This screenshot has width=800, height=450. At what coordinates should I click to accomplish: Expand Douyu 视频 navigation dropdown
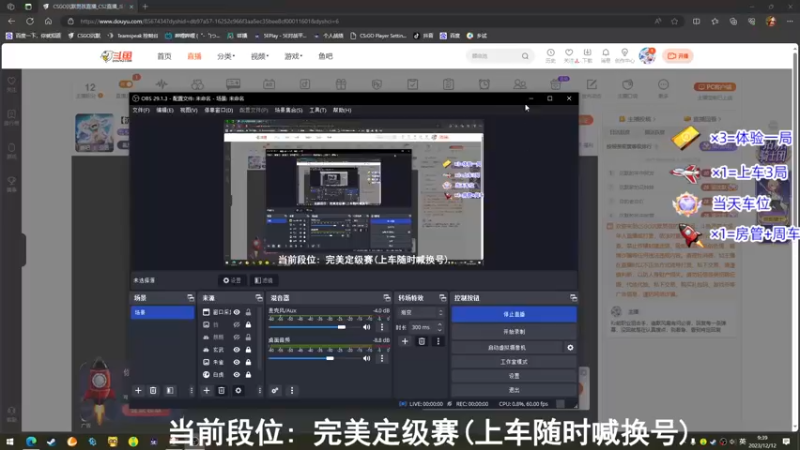coord(260,56)
